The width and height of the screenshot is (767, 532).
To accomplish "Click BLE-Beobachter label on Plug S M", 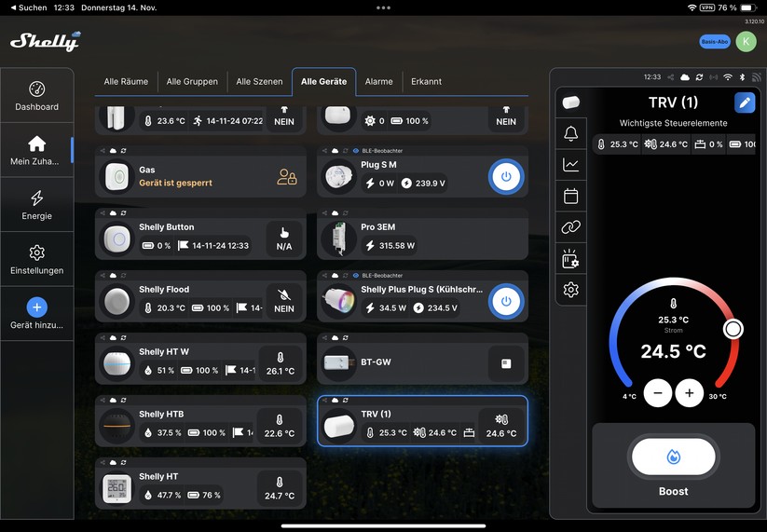I will 382,151.
